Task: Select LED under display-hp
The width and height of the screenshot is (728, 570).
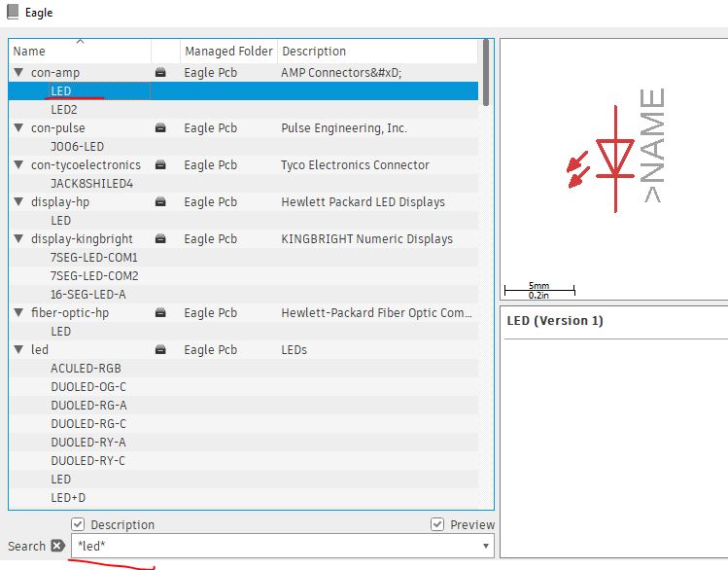Action: (61, 220)
